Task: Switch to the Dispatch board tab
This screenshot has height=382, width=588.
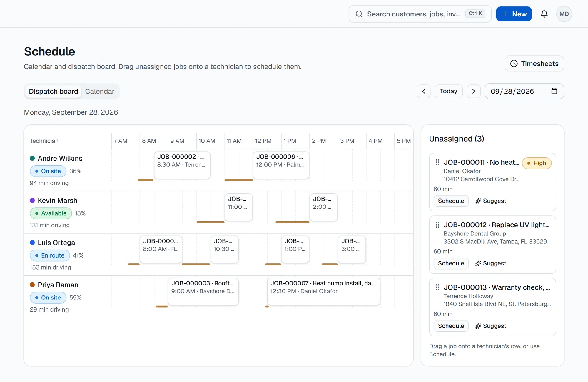Action: pos(53,91)
